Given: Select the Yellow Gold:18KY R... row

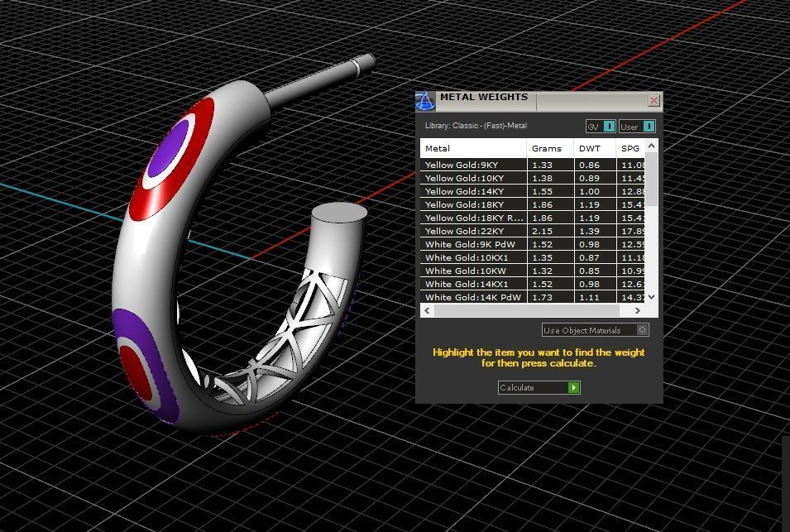Looking at the screenshot, I should 533,218.
